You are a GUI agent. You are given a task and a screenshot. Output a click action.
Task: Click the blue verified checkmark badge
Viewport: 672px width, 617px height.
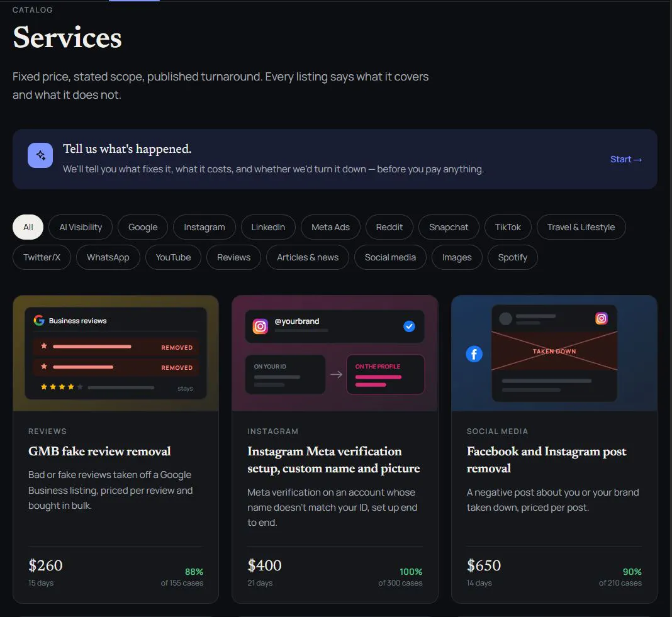point(409,326)
